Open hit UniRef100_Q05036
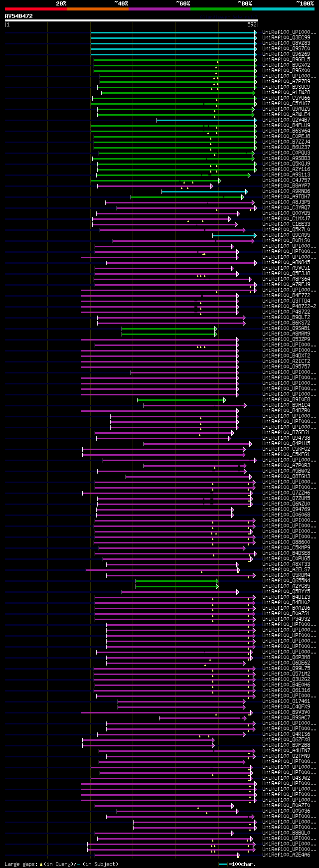The image size is (319, 868). click(286, 811)
